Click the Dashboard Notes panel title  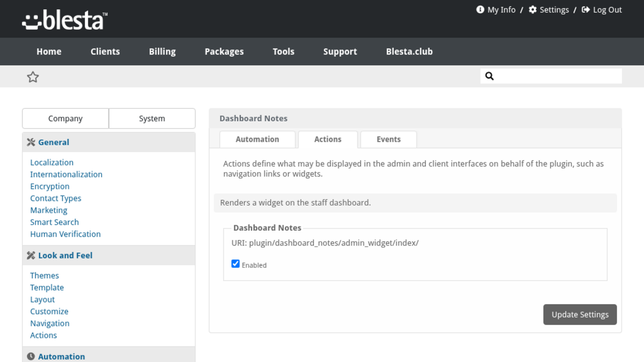click(x=254, y=118)
